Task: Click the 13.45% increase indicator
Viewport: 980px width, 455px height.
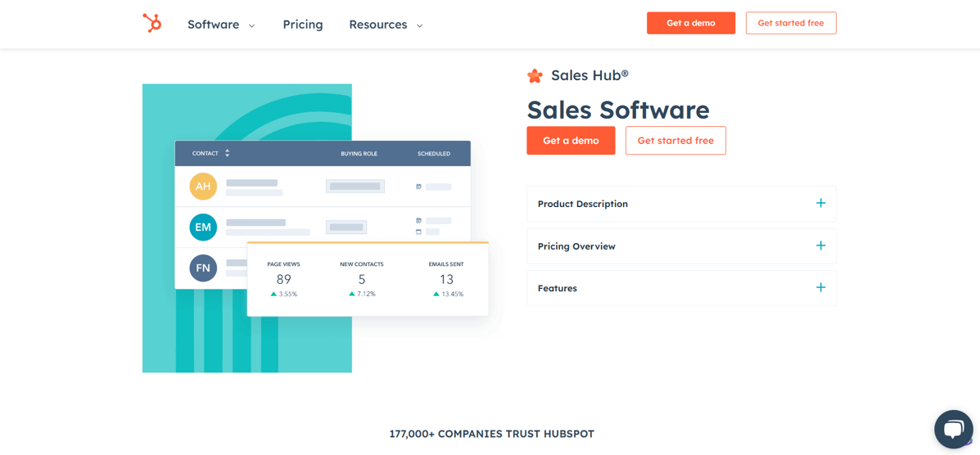Action: pos(448,294)
